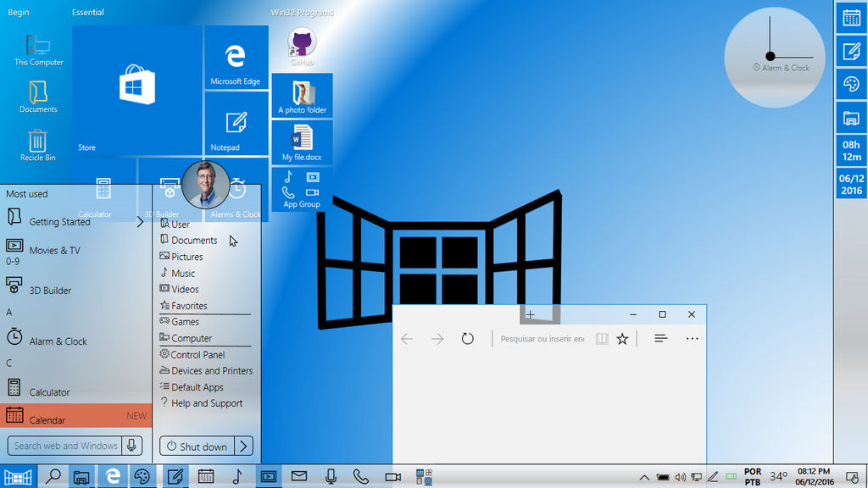Show hidden tray icons chevron
The height and width of the screenshot is (488, 868).
click(644, 477)
